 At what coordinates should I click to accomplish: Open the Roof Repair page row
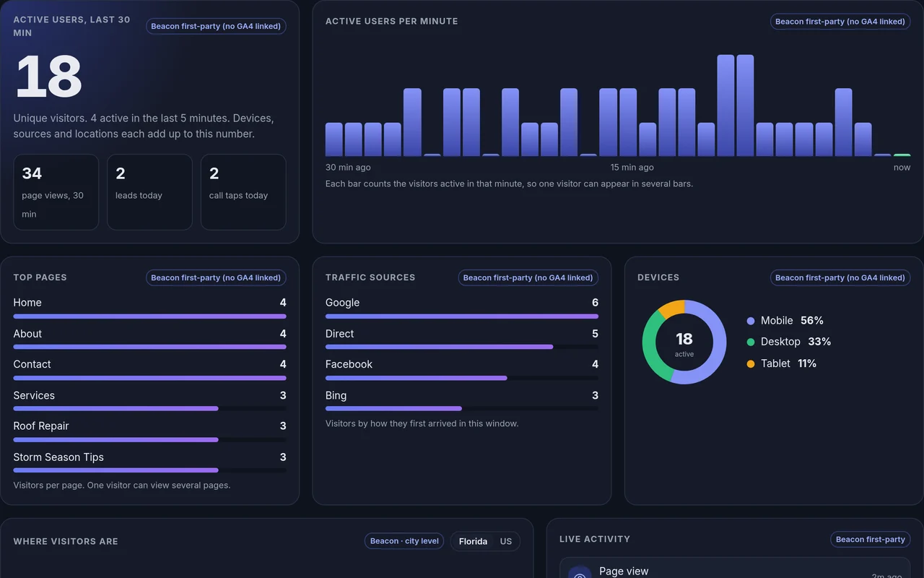click(149, 431)
